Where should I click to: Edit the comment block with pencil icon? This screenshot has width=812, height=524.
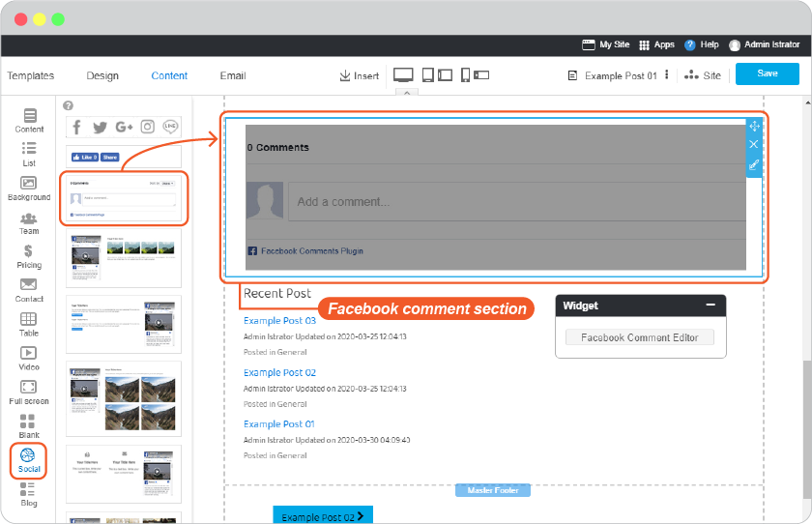[754, 164]
